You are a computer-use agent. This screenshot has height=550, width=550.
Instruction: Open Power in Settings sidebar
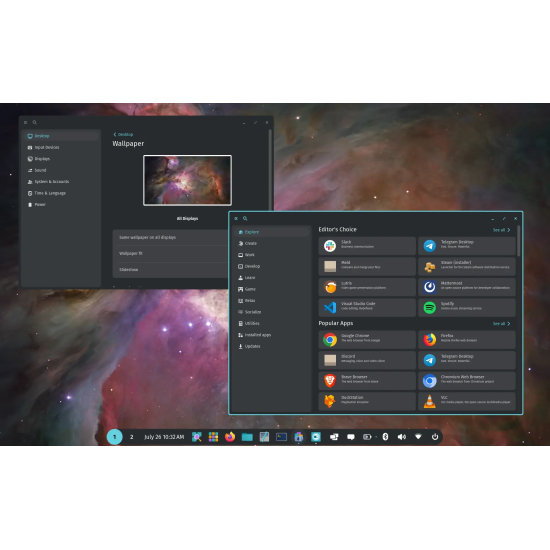61,204
